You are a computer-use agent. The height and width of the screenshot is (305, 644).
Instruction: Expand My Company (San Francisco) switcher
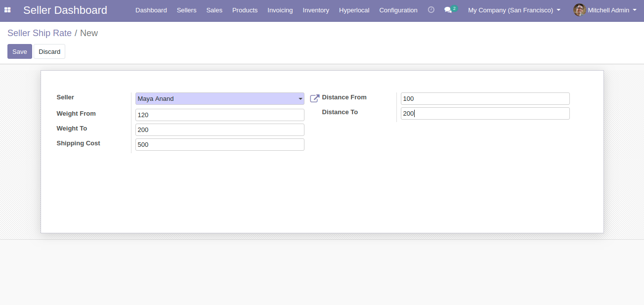pyautogui.click(x=514, y=10)
